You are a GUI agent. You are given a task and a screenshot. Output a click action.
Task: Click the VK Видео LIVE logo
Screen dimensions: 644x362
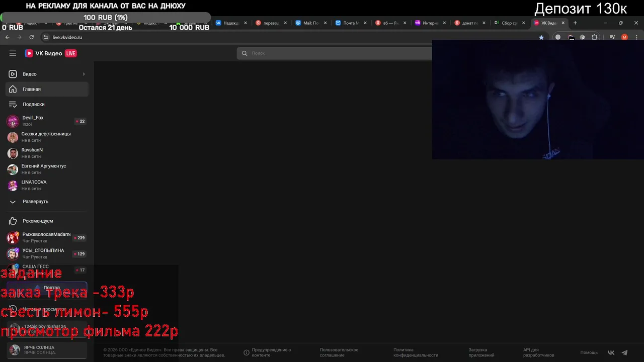pos(51,53)
